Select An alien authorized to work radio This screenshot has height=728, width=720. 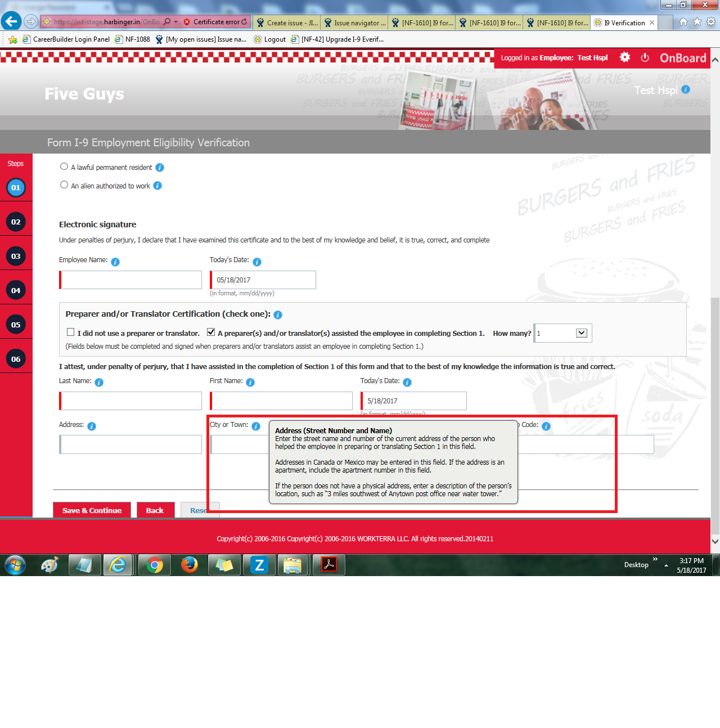pyautogui.click(x=64, y=185)
